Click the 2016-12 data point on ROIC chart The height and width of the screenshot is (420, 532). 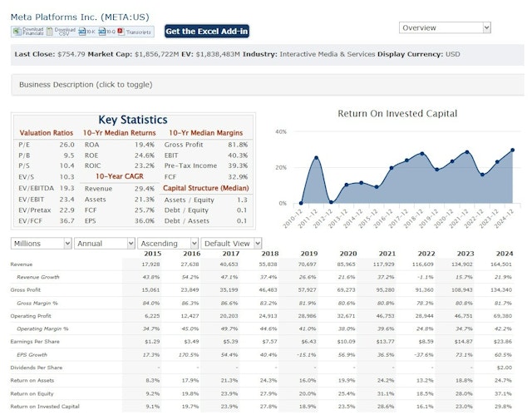tap(392, 168)
